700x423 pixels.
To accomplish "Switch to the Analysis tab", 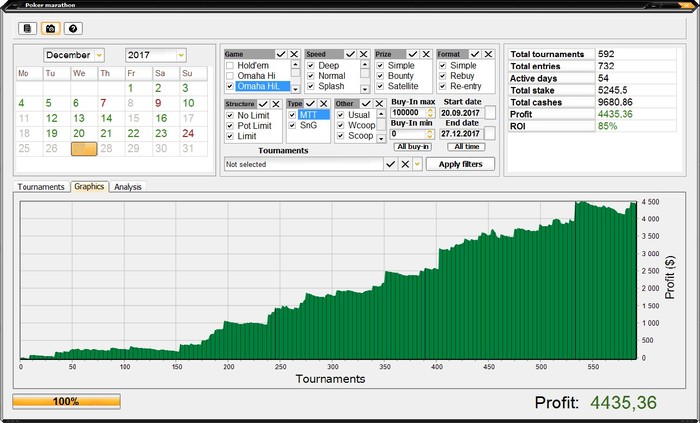I will click(128, 187).
